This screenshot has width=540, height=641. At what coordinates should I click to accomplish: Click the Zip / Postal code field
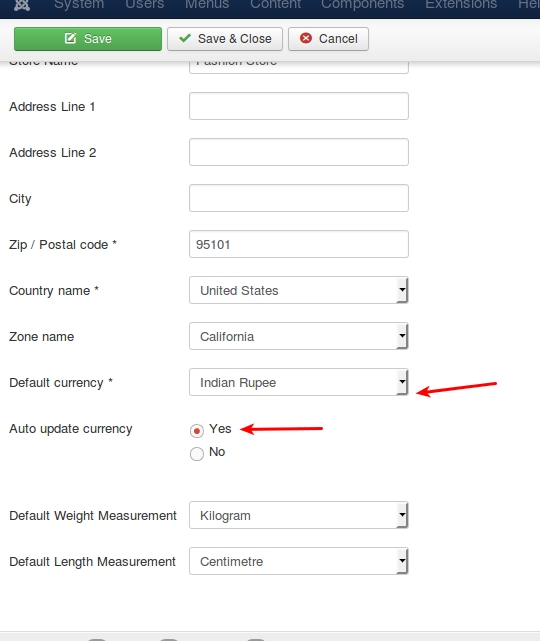click(x=299, y=244)
